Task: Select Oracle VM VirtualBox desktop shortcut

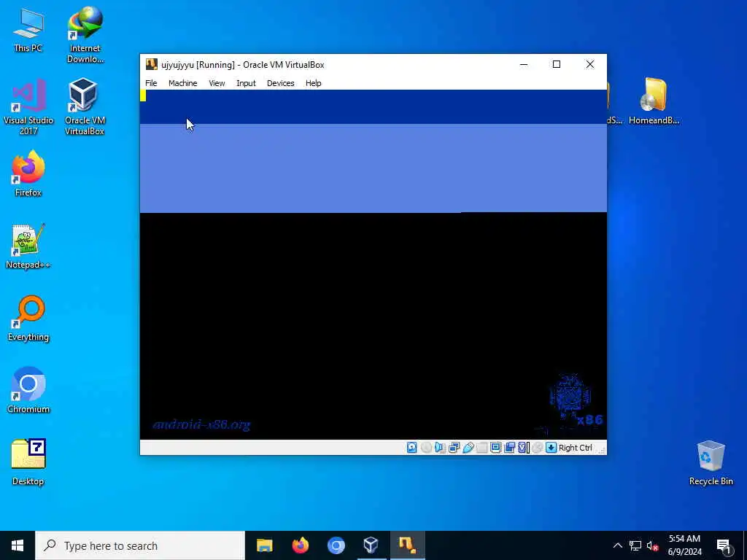Action: tap(85, 107)
